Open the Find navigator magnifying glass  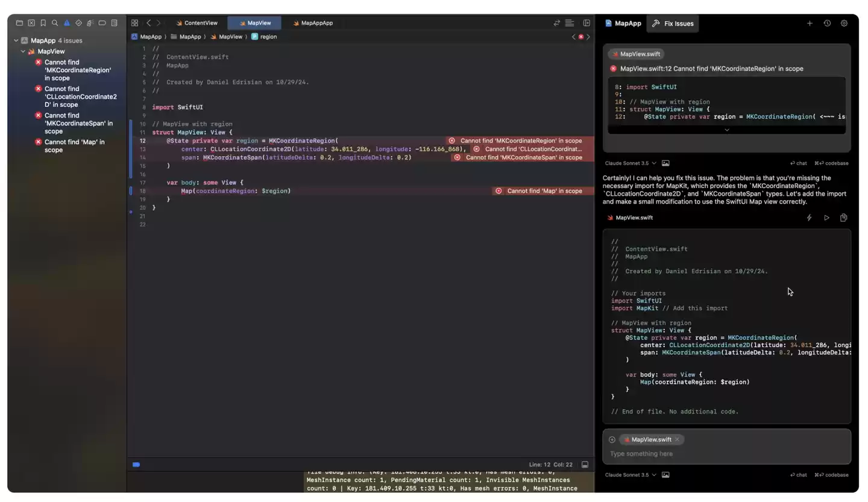point(55,22)
